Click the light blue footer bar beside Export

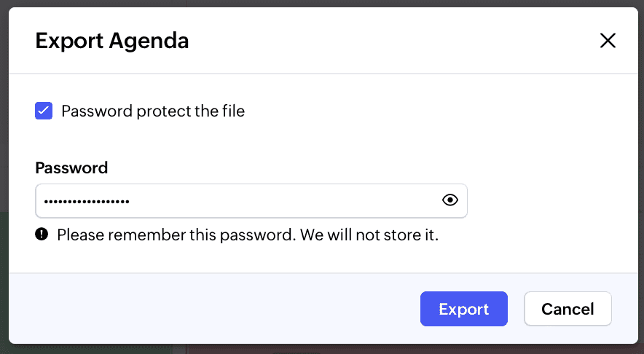pyautogui.click(x=219, y=309)
